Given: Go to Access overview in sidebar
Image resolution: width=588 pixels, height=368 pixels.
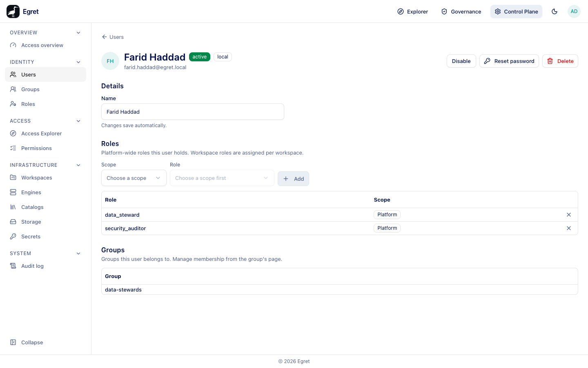Looking at the screenshot, I should [x=45, y=45].
